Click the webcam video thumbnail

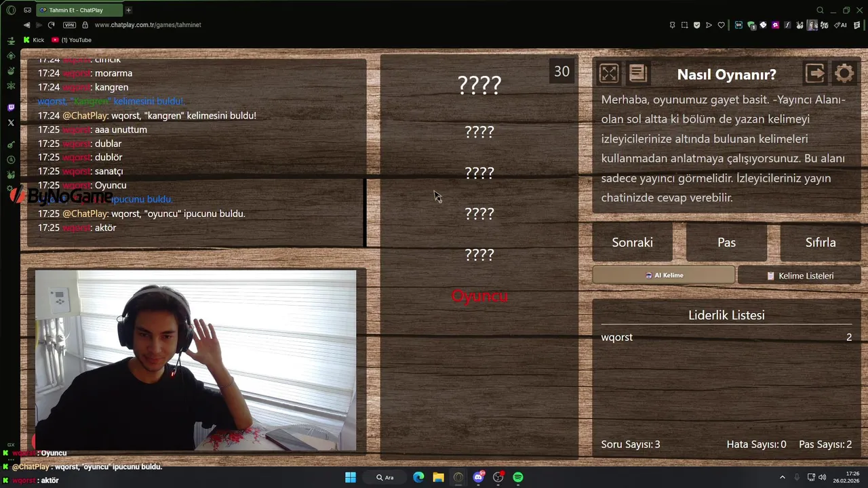pyautogui.click(x=195, y=360)
